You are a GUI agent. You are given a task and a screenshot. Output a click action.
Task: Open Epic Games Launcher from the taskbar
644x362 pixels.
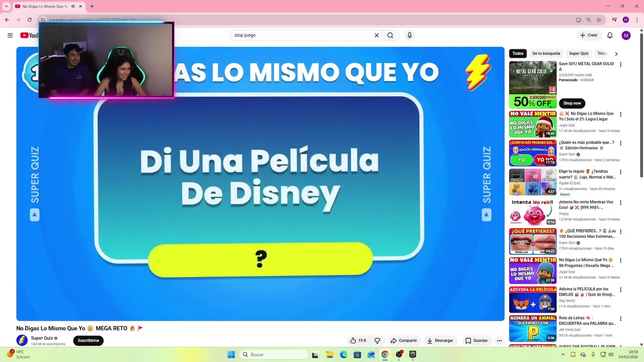pos(413,354)
